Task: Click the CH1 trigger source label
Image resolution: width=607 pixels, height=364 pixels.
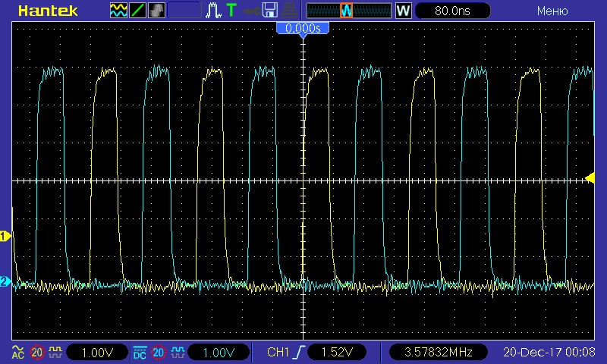Action: (x=278, y=352)
